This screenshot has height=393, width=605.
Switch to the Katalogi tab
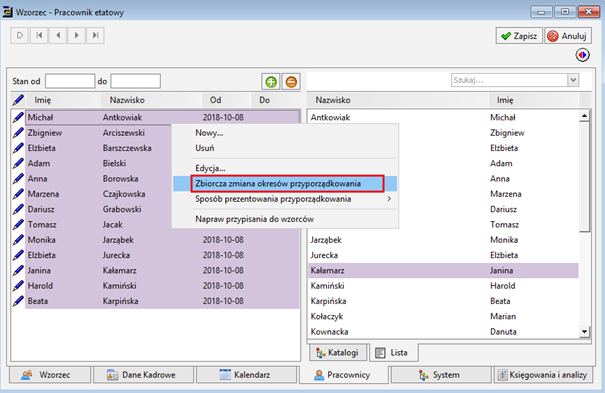[338, 353]
